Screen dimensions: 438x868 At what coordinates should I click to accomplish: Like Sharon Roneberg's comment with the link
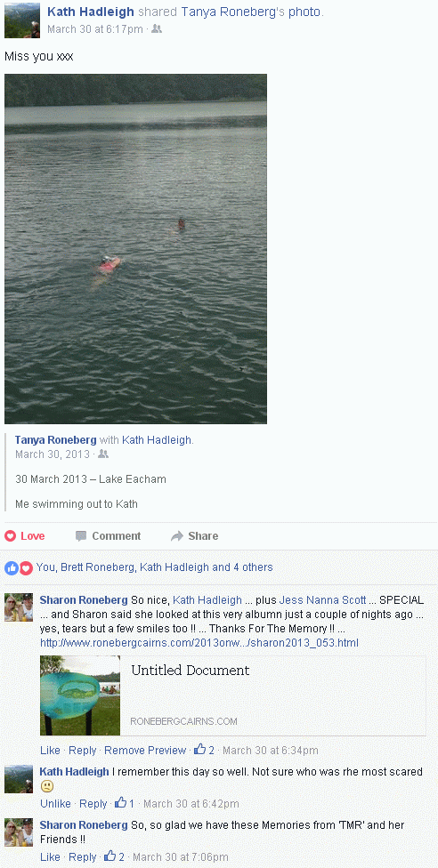coord(50,750)
